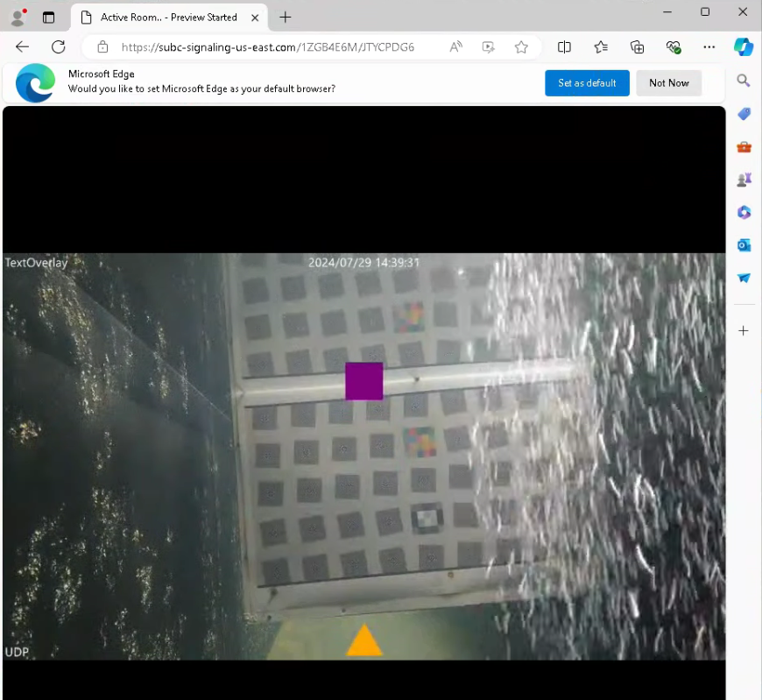Open the Games chess icon in sidebar
This screenshot has height=700, width=762.
coord(744,180)
